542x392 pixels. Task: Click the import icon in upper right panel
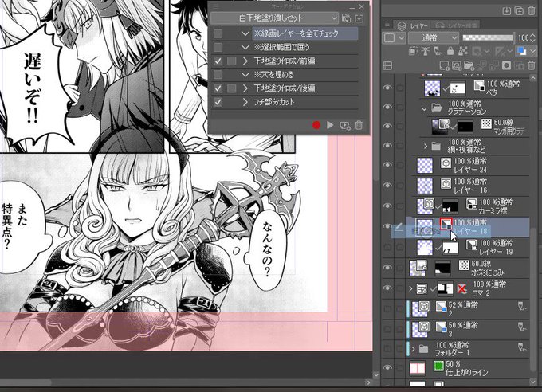507,11
